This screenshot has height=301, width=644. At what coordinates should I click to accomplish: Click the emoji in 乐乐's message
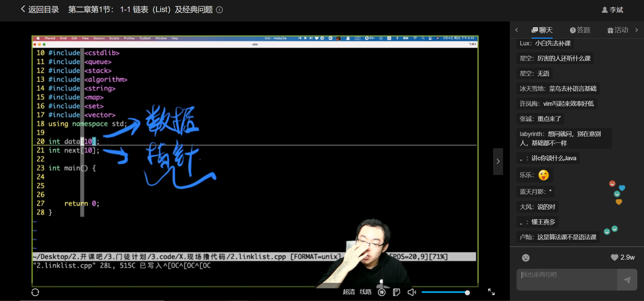[x=543, y=175]
